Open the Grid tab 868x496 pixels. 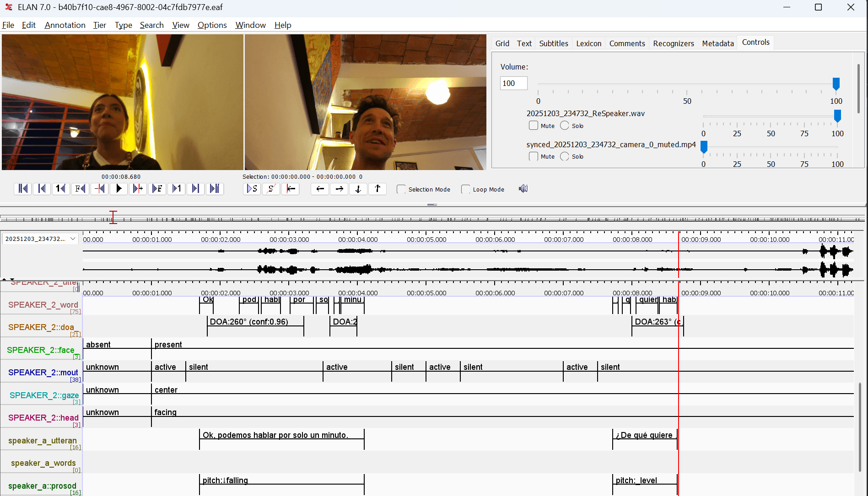tap(502, 43)
